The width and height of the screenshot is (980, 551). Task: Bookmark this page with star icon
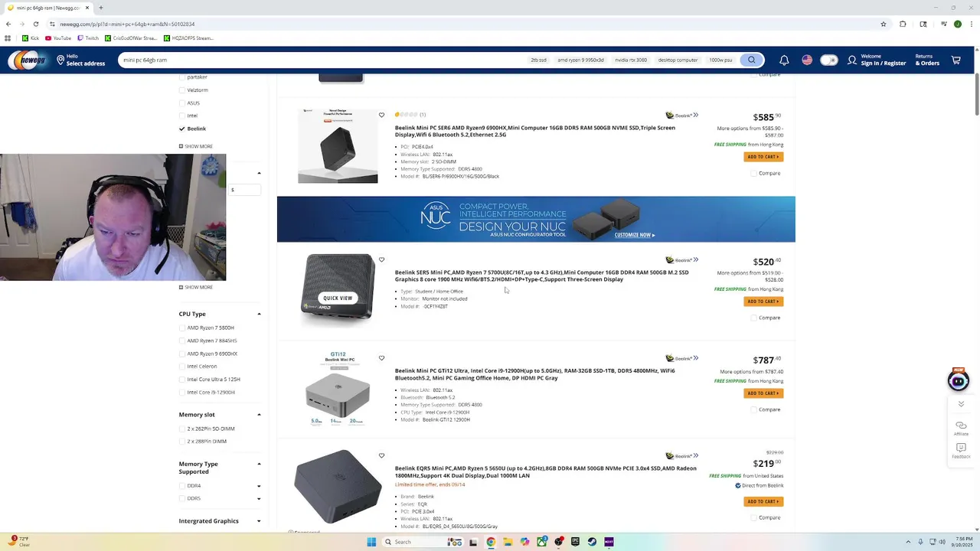click(884, 24)
